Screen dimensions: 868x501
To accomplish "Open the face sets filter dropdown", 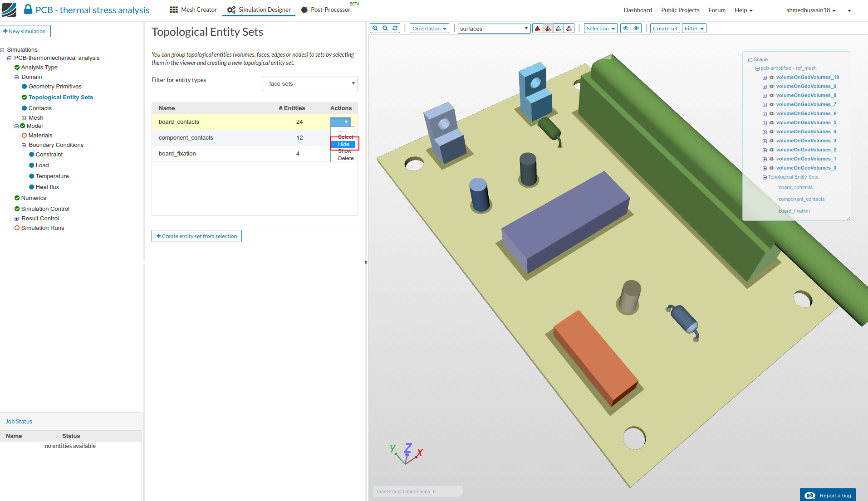I will [x=309, y=83].
